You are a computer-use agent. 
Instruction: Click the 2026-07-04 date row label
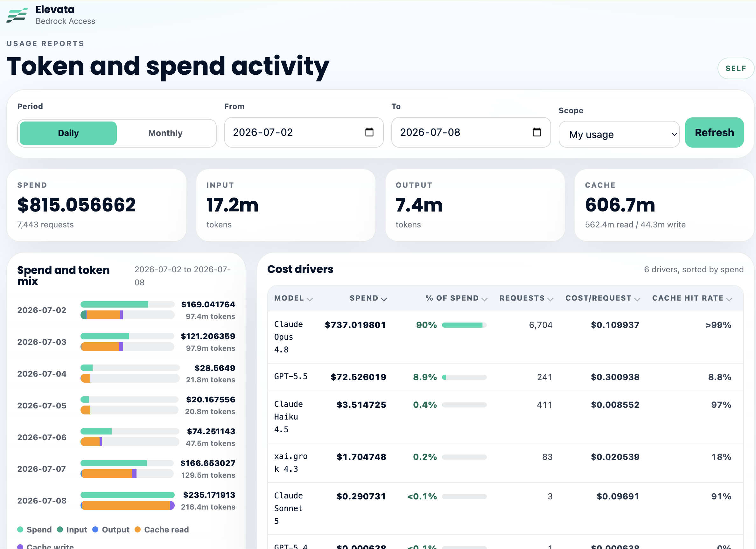pos(42,374)
